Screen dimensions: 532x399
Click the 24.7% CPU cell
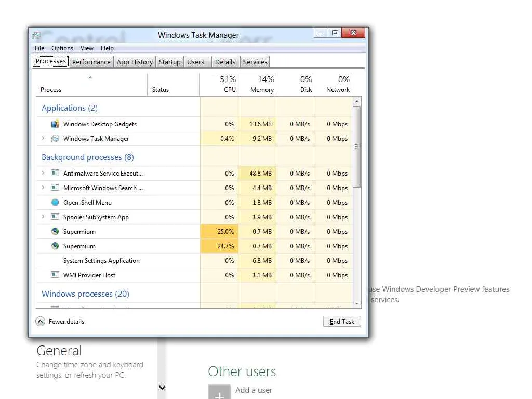click(219, 246)
